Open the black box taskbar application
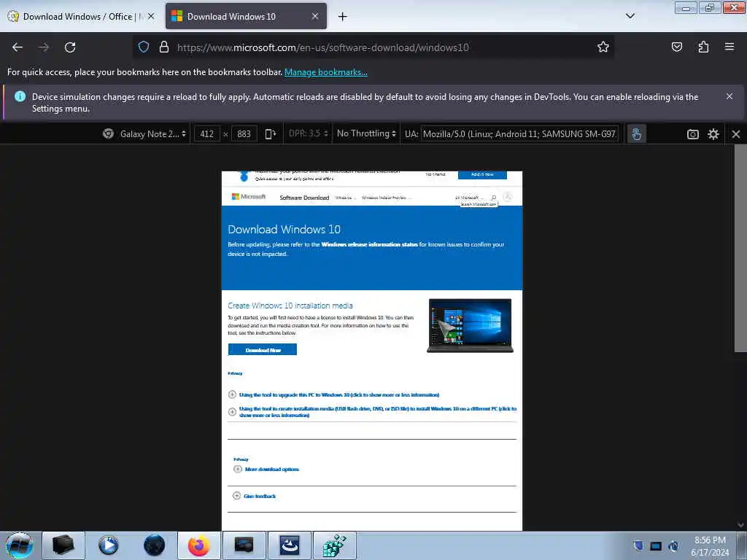Screen dimensions: 747x560 pyautogui.click(x=63, y=545)
